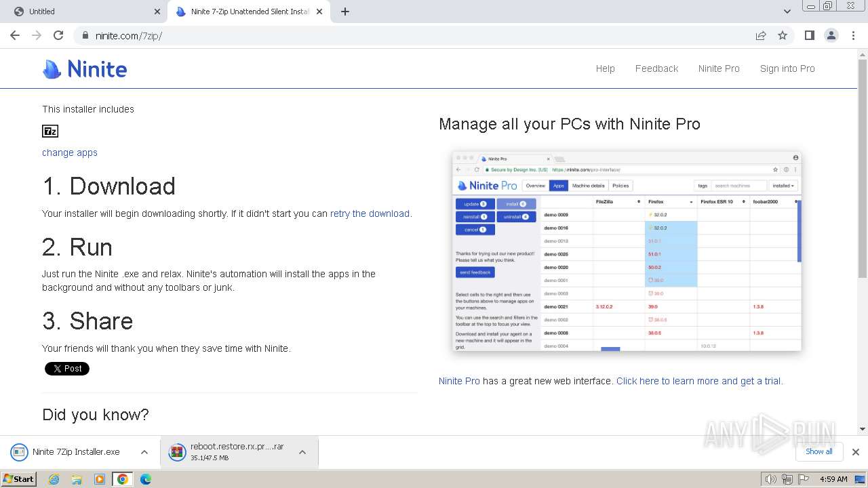Open a new browser tab

pos(345,12)
